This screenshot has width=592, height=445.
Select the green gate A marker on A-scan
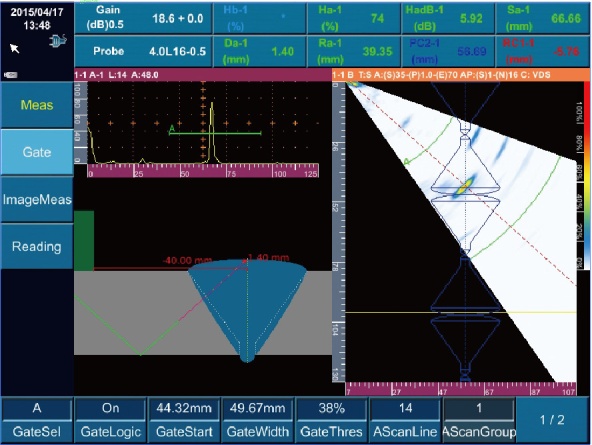pyautogui.click(x=214, y=133)
